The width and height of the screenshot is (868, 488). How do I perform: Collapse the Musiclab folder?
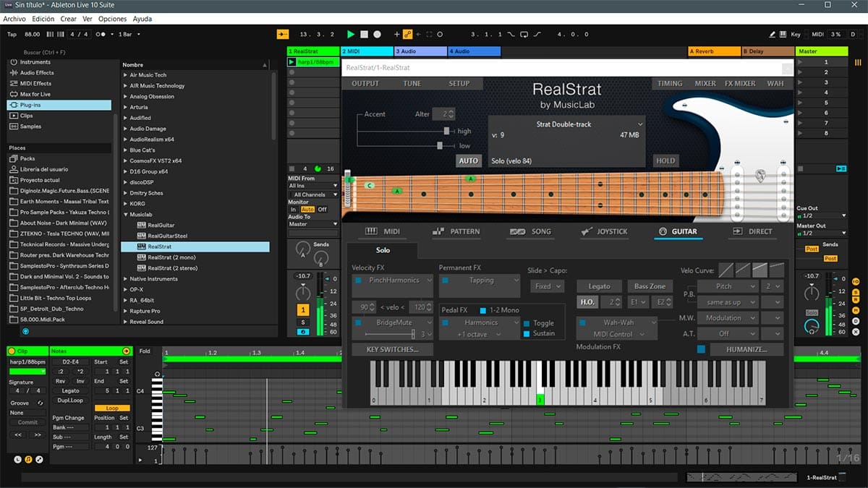(126, 215)
